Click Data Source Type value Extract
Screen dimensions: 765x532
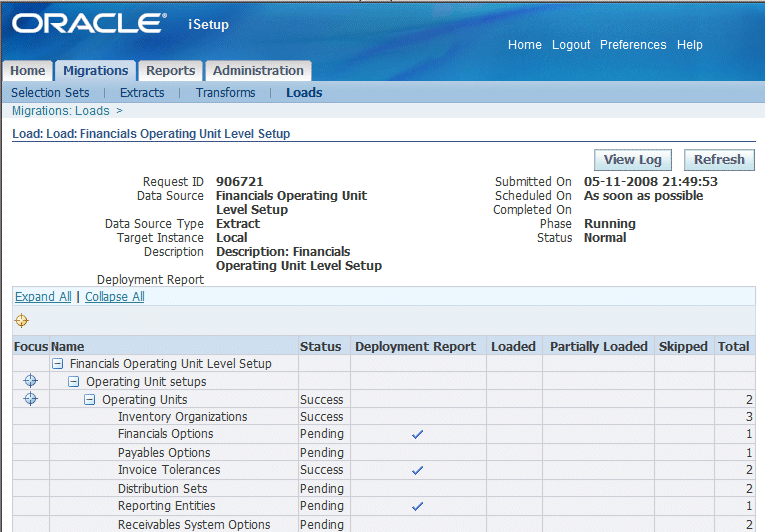tap(238, 224)
